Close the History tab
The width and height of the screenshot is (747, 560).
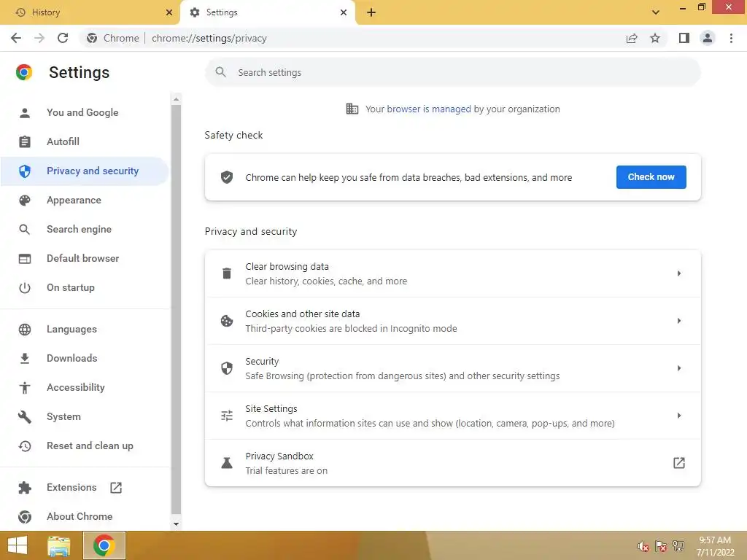(169, 12)
